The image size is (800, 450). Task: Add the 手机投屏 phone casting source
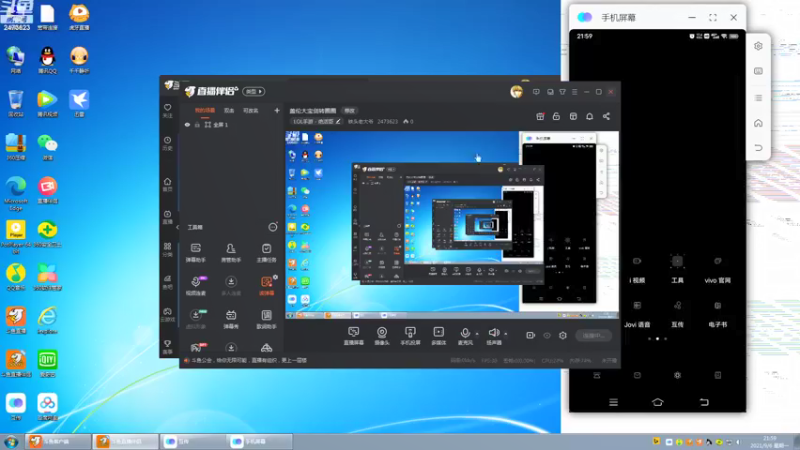pyautogui.click(x=410, y=336)
